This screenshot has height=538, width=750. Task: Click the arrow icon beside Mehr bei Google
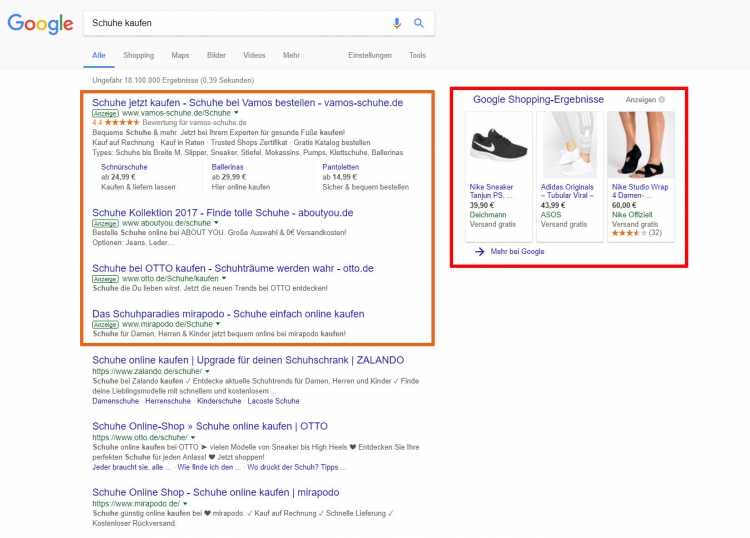[479, 252]
